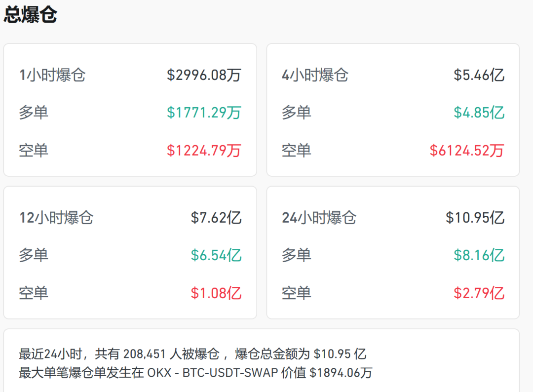Click the OKX BTC-USDT-SWAP largest liquidation line
This screenshot has height=392, width=533.
[195, 373]
